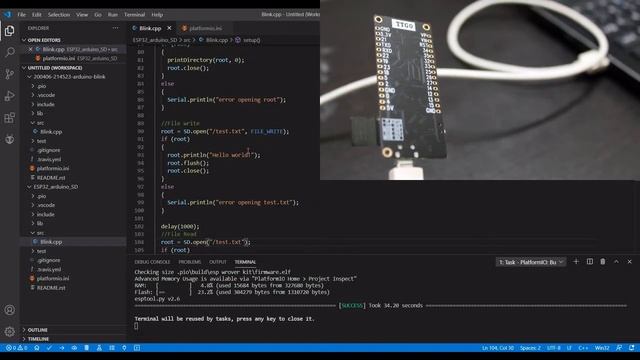
Task: Open the View menu
Action: tap(82, 14)
